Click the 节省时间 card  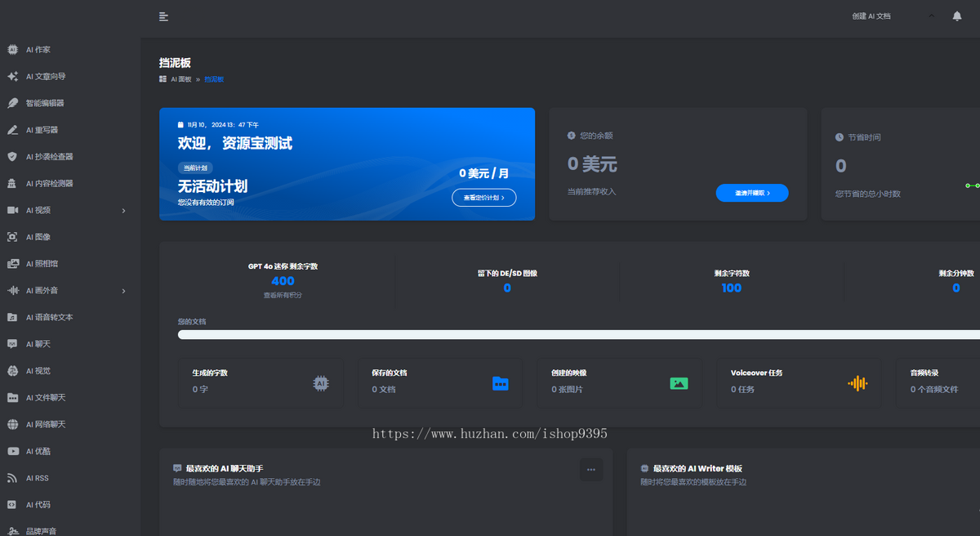tap(901, 164)
